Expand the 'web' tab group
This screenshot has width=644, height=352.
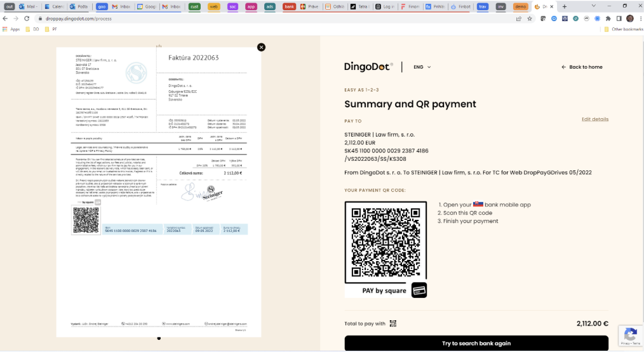[x=213, y=6]
